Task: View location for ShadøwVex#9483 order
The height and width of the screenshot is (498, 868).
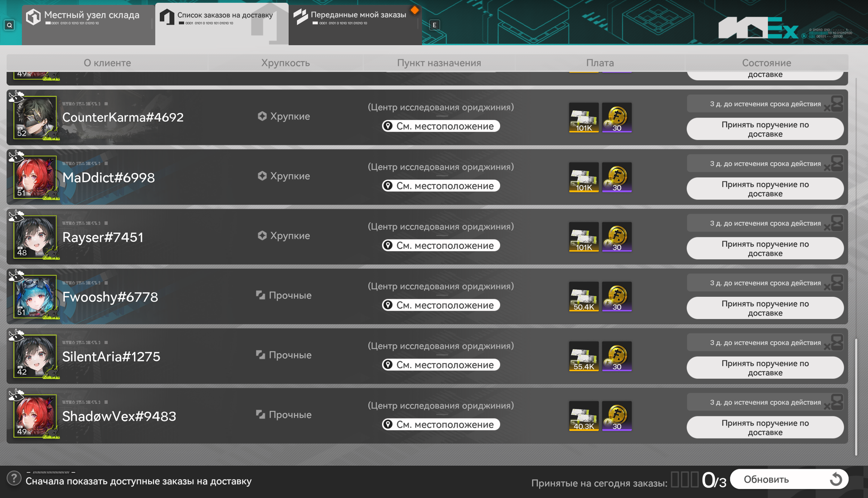Action: tap(441, 424)
